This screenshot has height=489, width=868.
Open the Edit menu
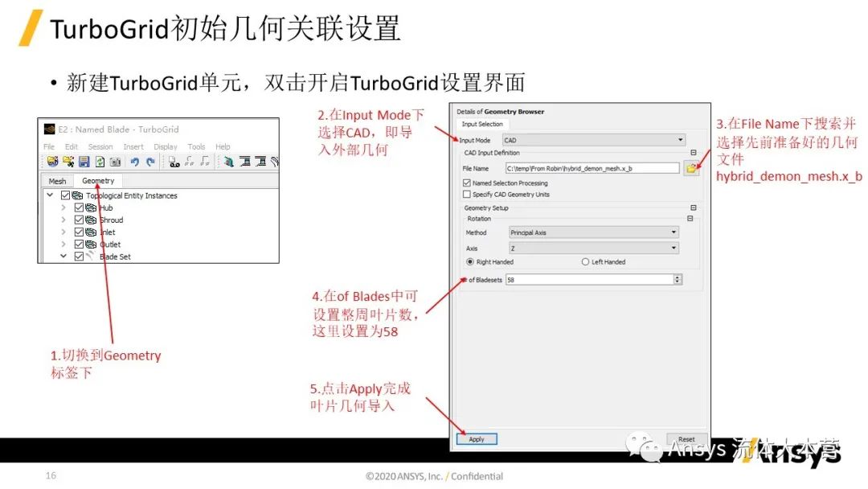[x=72, y=146]
